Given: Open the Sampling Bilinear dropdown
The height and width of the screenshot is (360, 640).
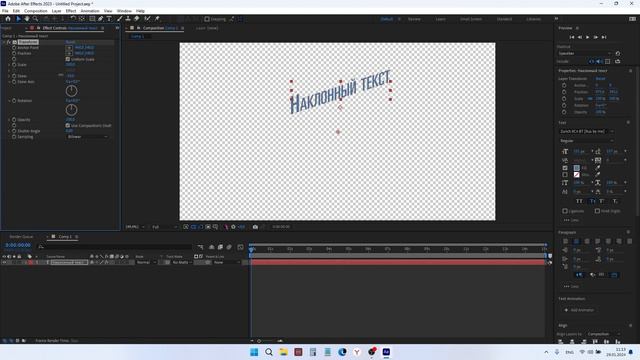Looking at the screenshot, I should pos(87,137).
